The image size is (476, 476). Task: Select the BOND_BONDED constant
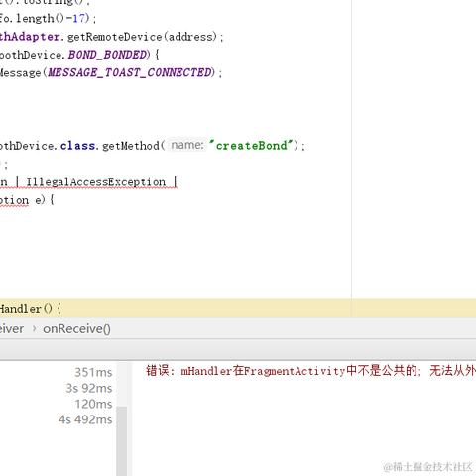pyautogui.click(x=107, y=55)
